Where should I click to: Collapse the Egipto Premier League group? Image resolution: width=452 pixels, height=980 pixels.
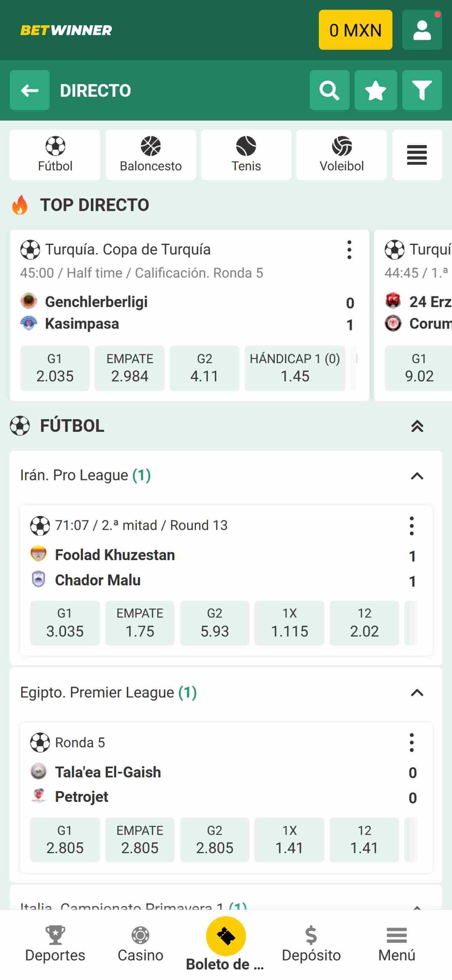click(417, 693)
